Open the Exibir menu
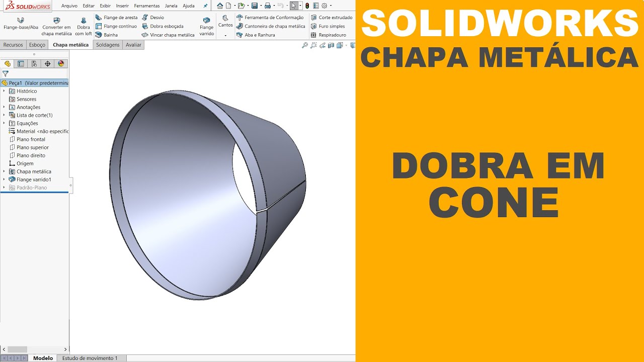 pos(105,6)
